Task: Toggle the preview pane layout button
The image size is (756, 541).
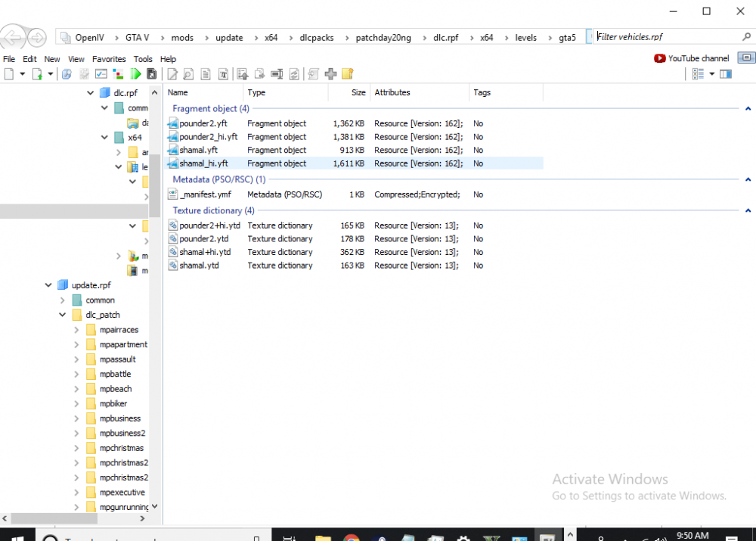Action: (726, 73)
